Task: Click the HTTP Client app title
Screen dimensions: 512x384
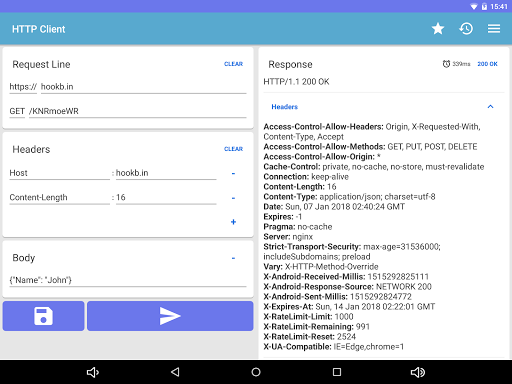Action: (x=39, y=29)
